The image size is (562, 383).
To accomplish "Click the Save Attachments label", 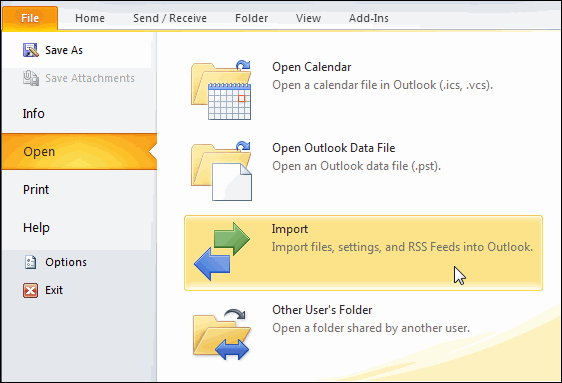I will pos(90,78).
